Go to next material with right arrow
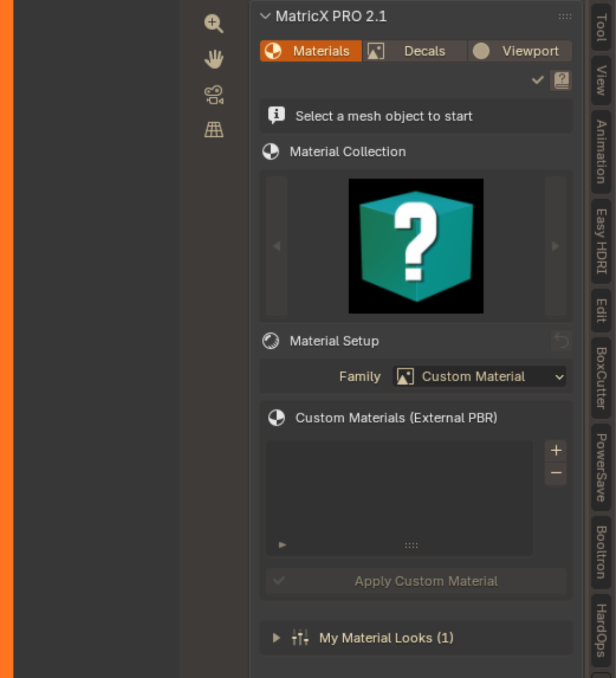Viewport: 616px width, 678px height. (556, 246)
